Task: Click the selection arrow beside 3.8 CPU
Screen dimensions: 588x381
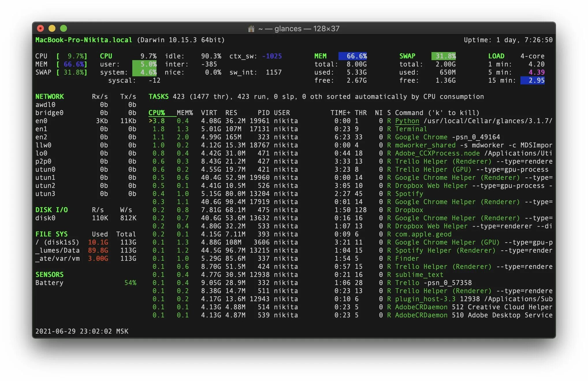Action: click(x=150, y=121)
